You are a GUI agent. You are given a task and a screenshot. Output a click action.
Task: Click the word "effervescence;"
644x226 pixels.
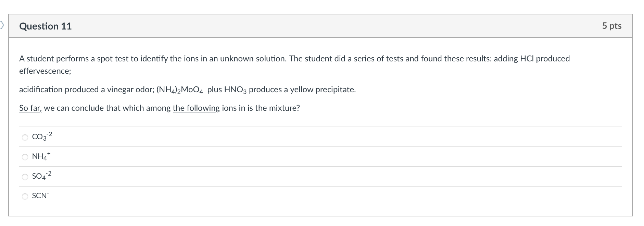(x=45, y=71)
